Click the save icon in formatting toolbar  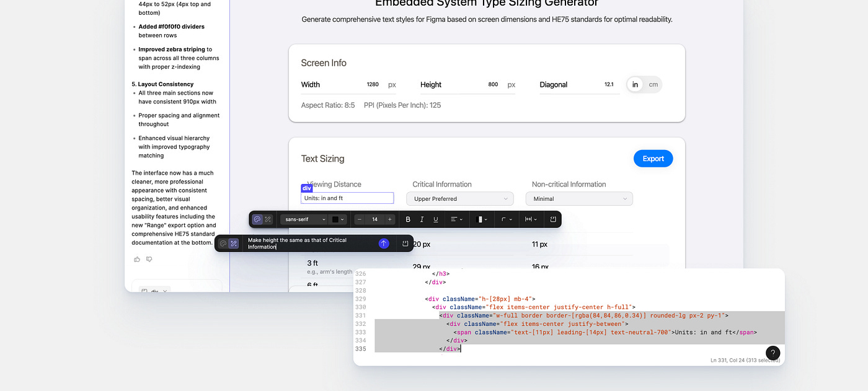[552, 219]
